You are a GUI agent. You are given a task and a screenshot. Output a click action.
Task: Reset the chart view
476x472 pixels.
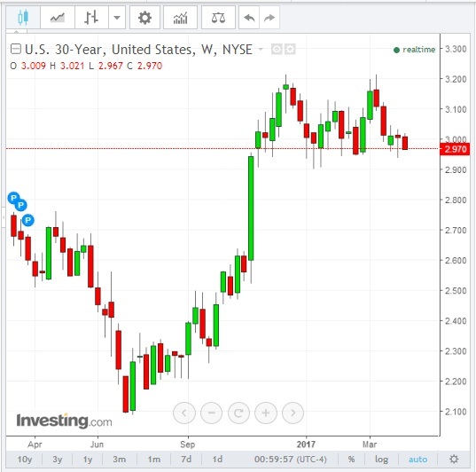coord(238,413)
